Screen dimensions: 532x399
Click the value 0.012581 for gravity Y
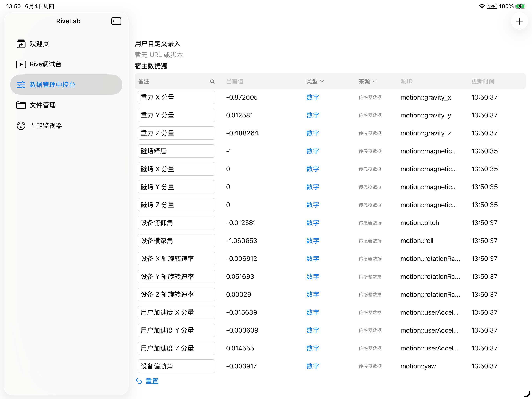[x=240, y=115]
